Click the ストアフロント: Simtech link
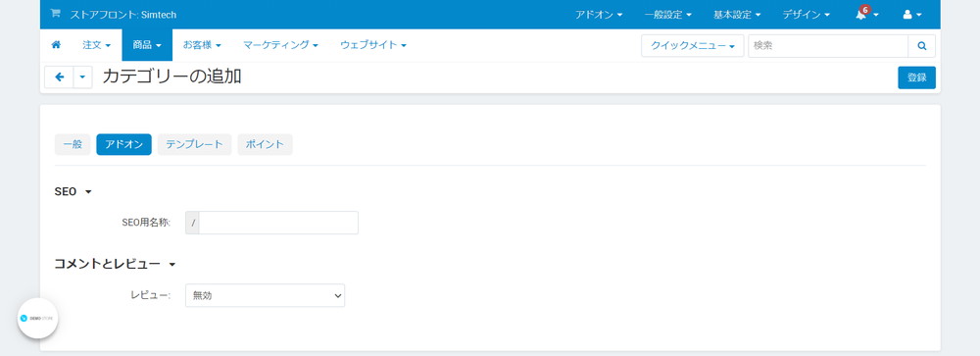The image size is (980, 356). pos(123,15)
